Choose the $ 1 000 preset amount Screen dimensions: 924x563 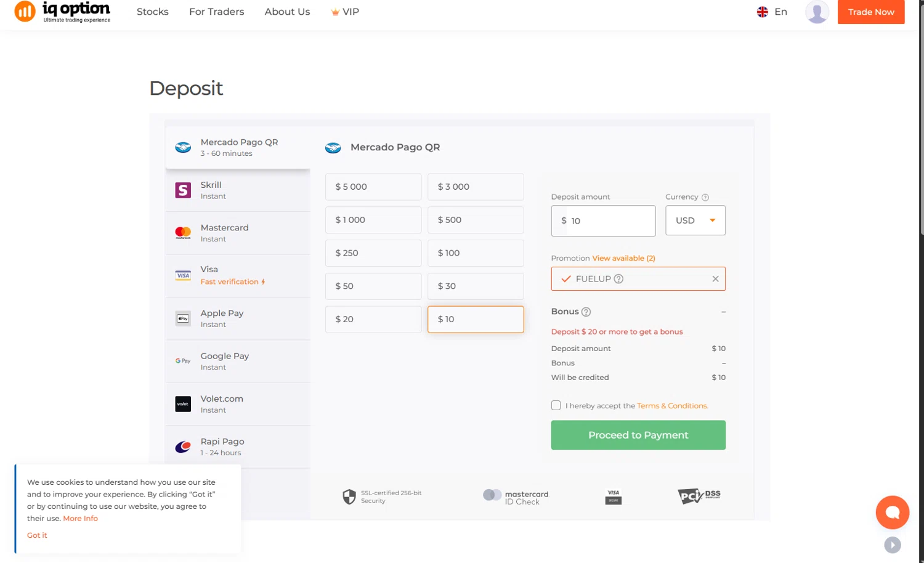pyautogui.click(x=373, y=220)
